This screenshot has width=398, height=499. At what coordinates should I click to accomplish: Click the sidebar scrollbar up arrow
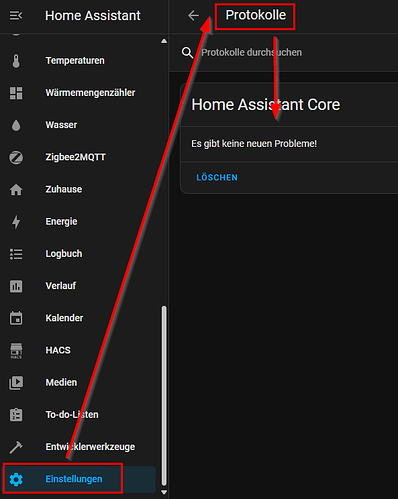click(x=164, y=41)
